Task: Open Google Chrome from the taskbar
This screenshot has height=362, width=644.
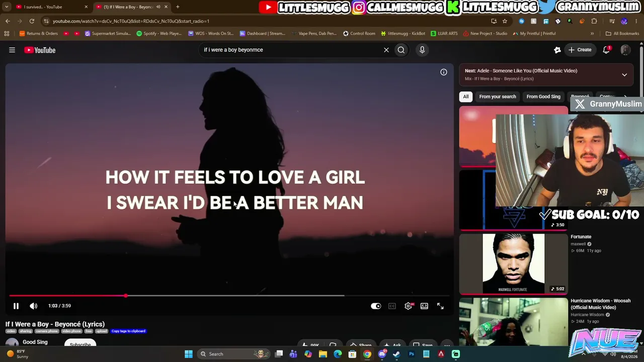Action: (367, 354)
